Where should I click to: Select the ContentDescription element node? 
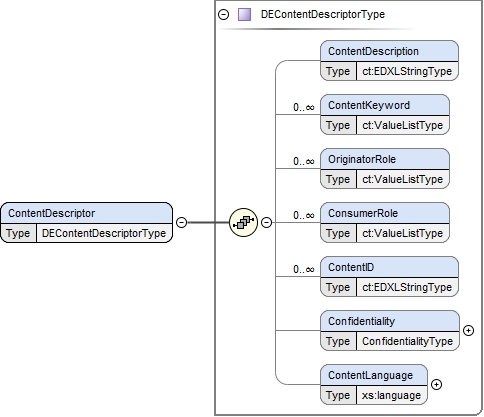(x=389, y=61)
